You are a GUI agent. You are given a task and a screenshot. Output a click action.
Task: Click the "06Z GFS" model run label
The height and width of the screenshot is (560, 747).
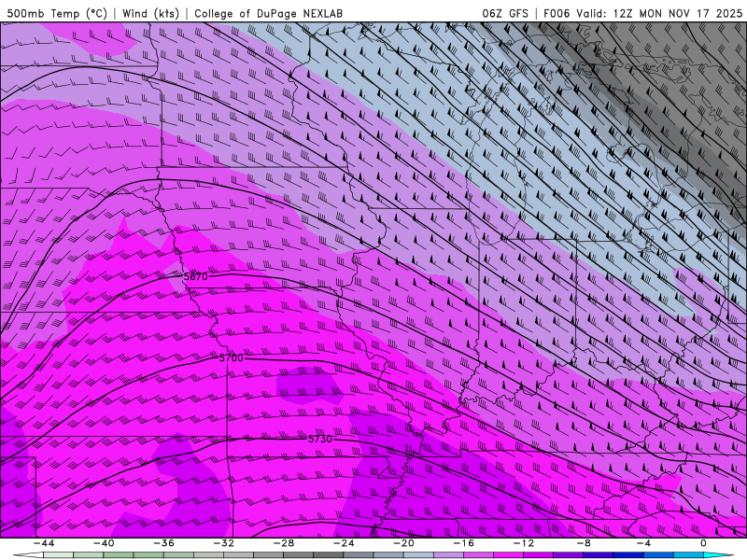click(505, 14)
